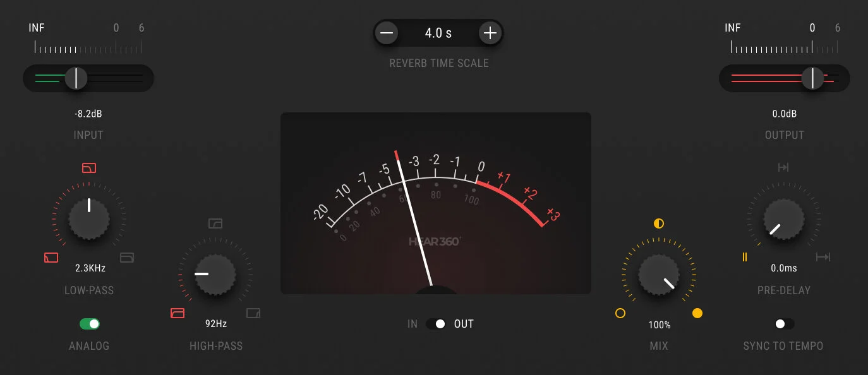
Task: Click the HIGH-PASS frequency knob
Action: [x=215, y=275]
